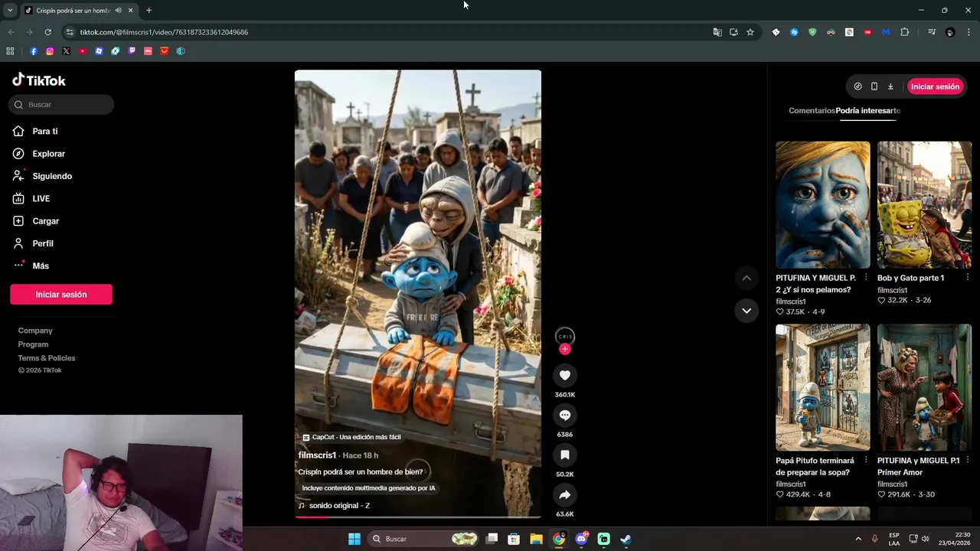Focus the TikTok Buscar search field
This screenshot has height=551, width=980.
pos(61,105)
